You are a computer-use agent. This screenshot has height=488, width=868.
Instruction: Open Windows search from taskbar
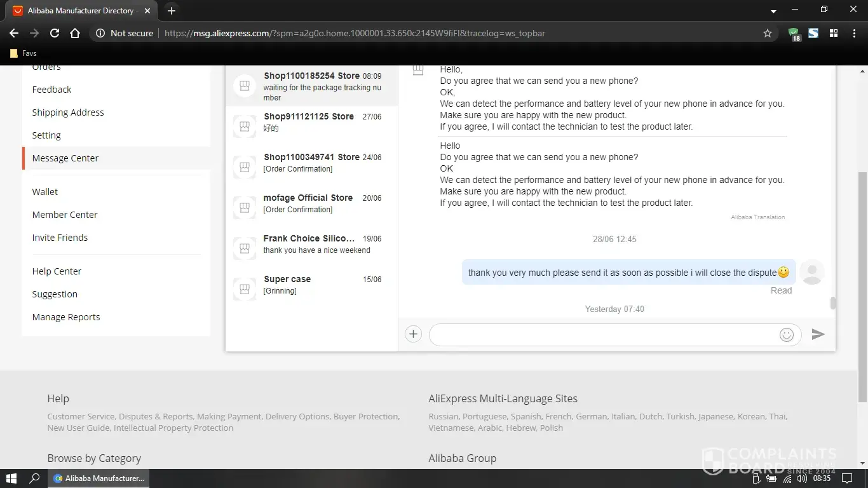34,478
